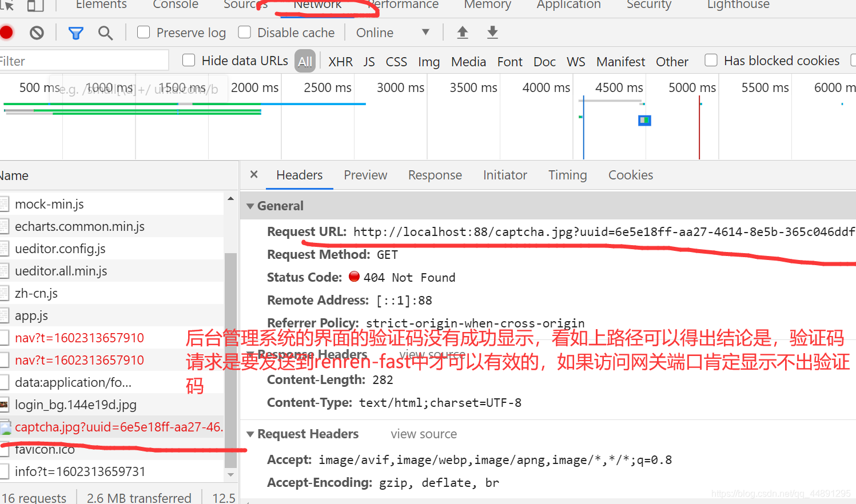856x504 pixels.
Task: Filter requests by CSS type
Action: pyautogui.click(x=396, y=62)
